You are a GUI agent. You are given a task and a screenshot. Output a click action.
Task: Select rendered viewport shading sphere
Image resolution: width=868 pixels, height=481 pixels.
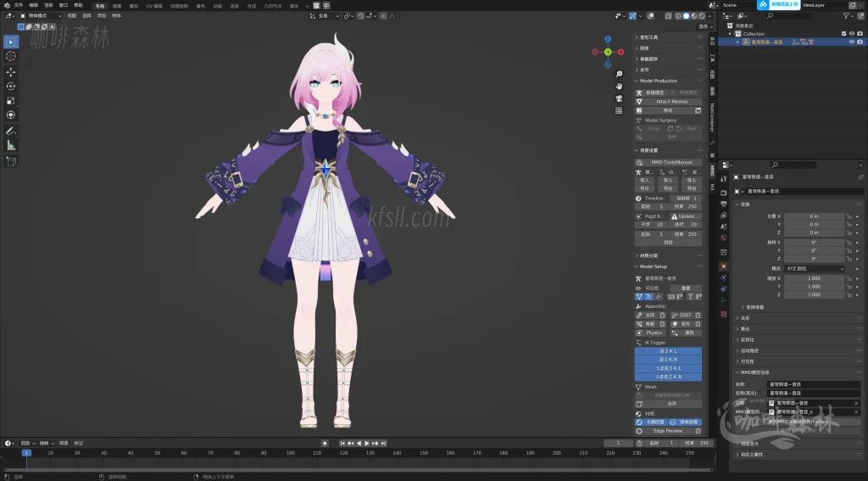[x=702, y=16]
